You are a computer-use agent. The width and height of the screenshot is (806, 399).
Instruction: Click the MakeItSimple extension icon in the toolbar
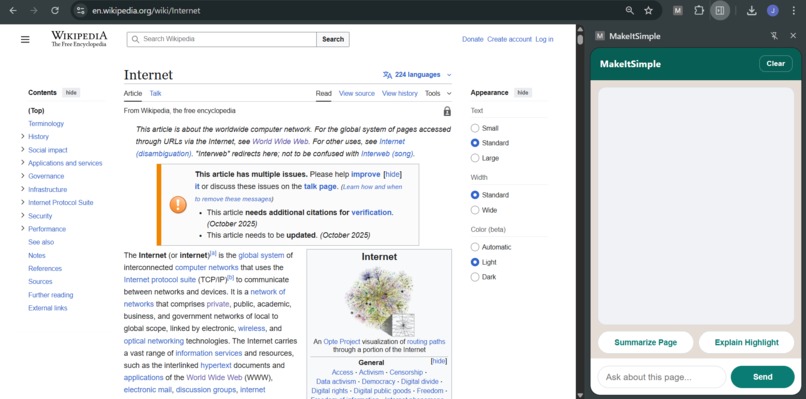[x=678, y=10]
